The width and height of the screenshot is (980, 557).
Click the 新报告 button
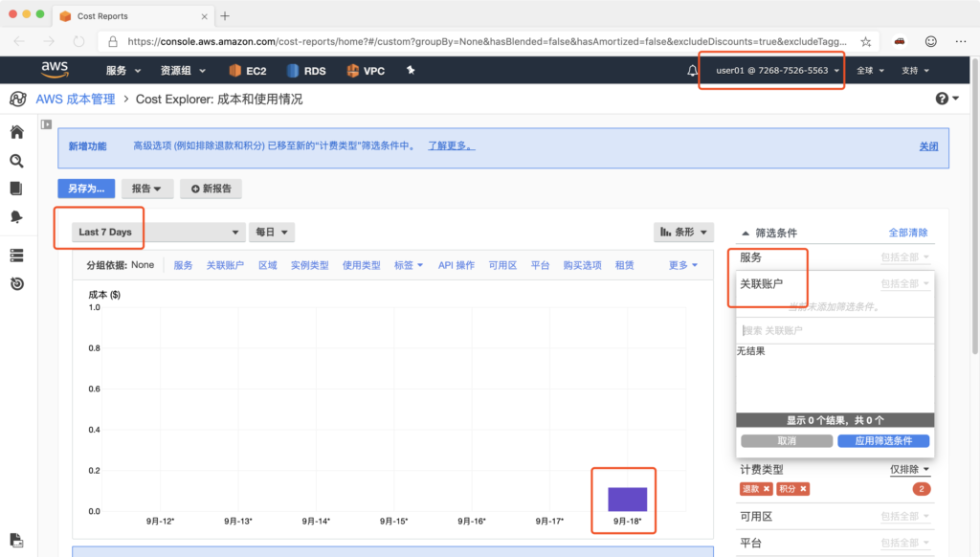point(212,189)
